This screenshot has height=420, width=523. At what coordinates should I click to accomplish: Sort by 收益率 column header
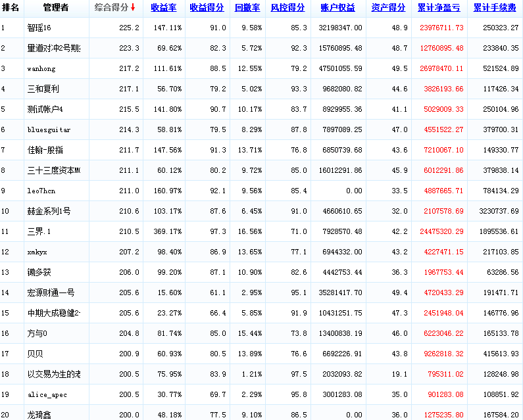point(164,8)
